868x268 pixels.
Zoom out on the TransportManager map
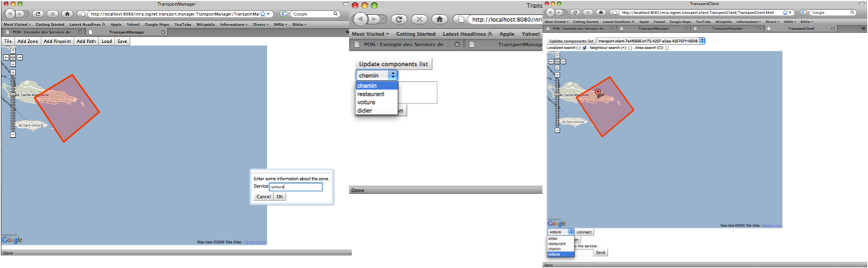coord(13,134)
